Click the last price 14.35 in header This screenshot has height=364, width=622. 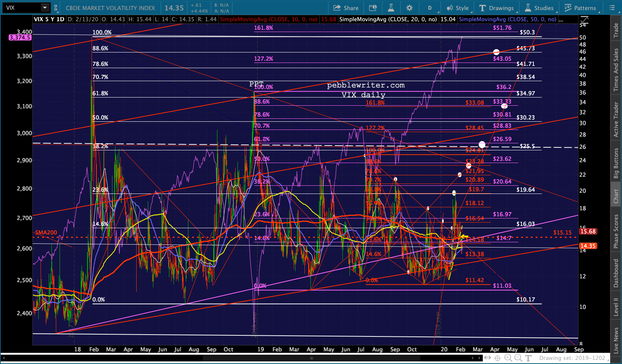(x=174, y=8)
